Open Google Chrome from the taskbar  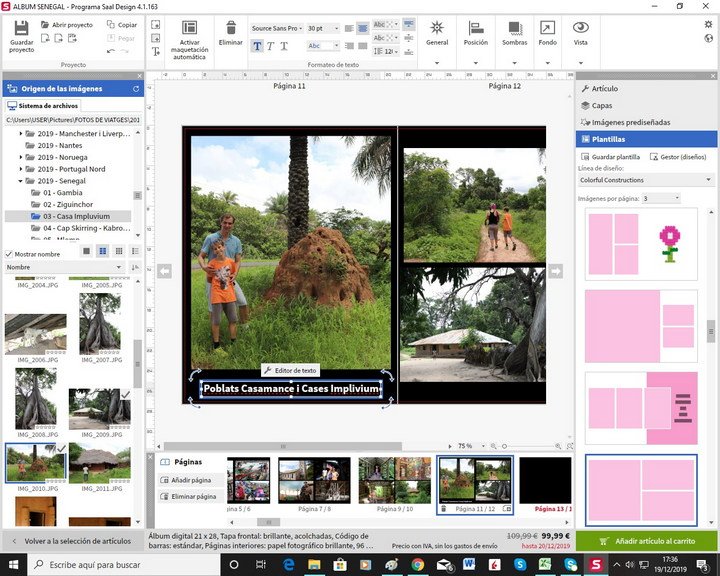coord(417,565)
